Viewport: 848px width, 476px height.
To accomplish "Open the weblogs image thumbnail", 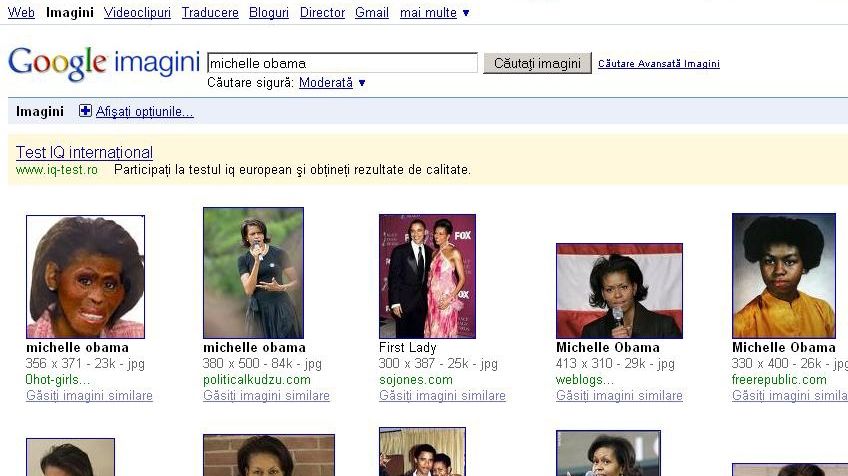I will tap(619, 291).
